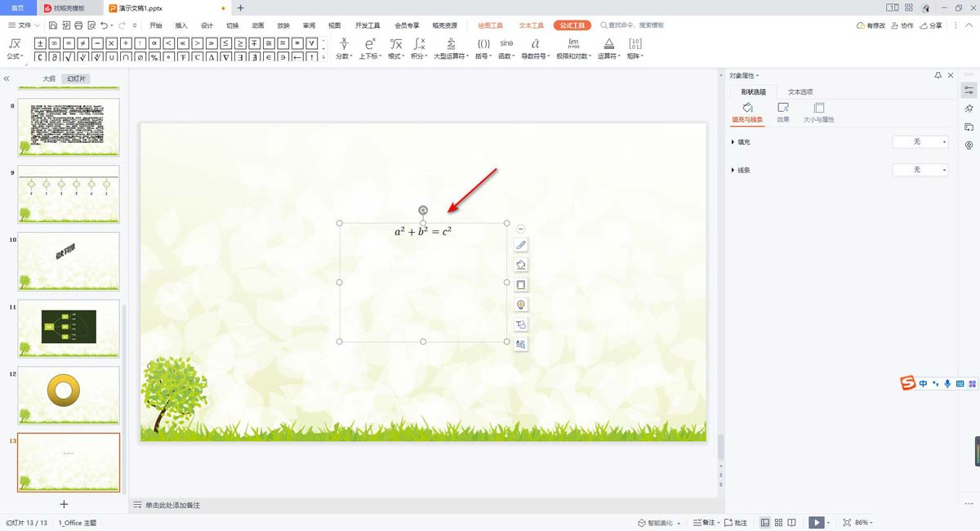Switch to reading view in status bar

[791, 522]
